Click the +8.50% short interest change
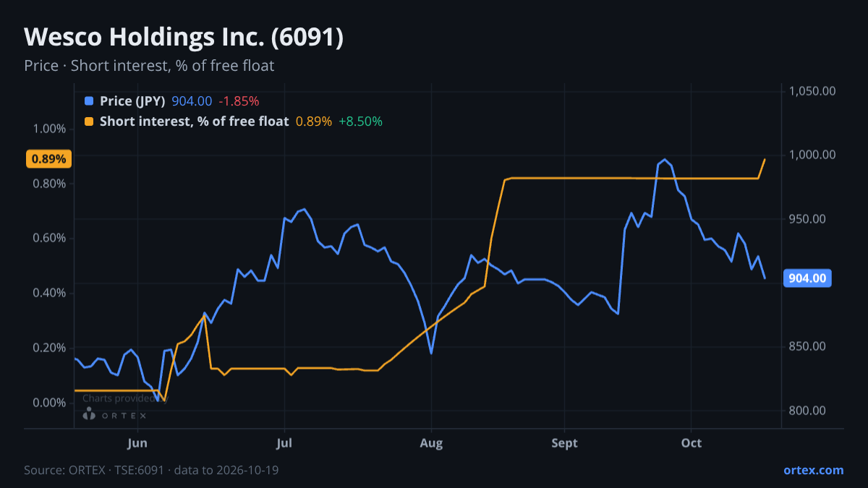Screen dimensions: 868x488 point(360,121)
